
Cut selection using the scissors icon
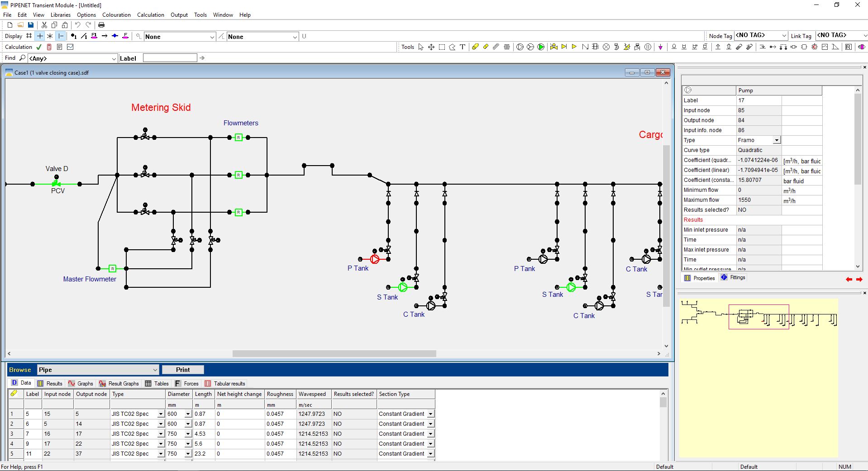tap(44, 25)
